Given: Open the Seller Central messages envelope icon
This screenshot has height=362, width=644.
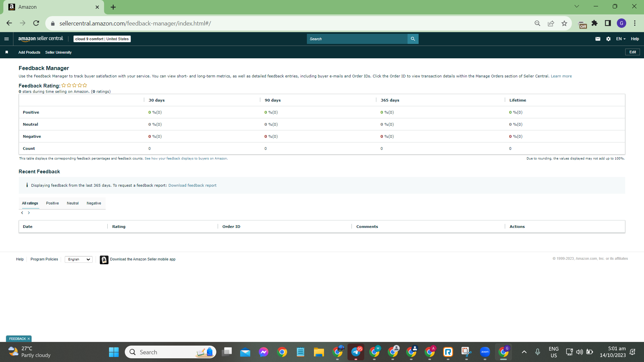Looking at the screenshot, I should point(598,39).
